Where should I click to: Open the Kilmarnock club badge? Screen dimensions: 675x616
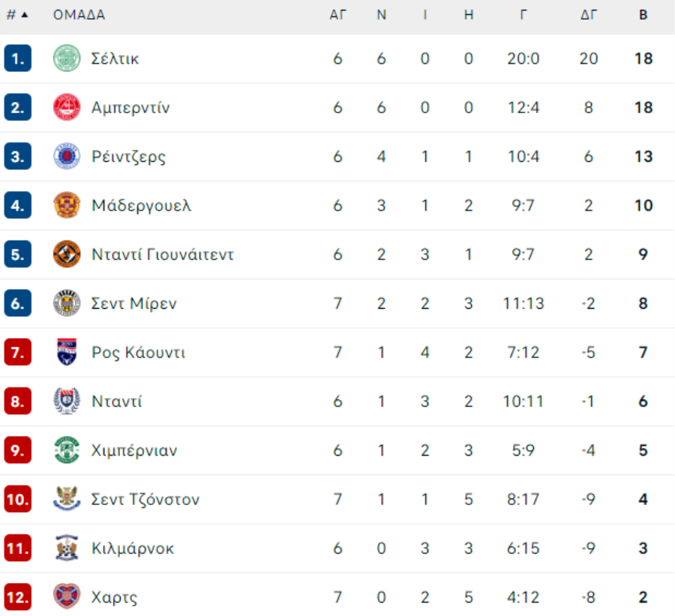pos(67,548)
